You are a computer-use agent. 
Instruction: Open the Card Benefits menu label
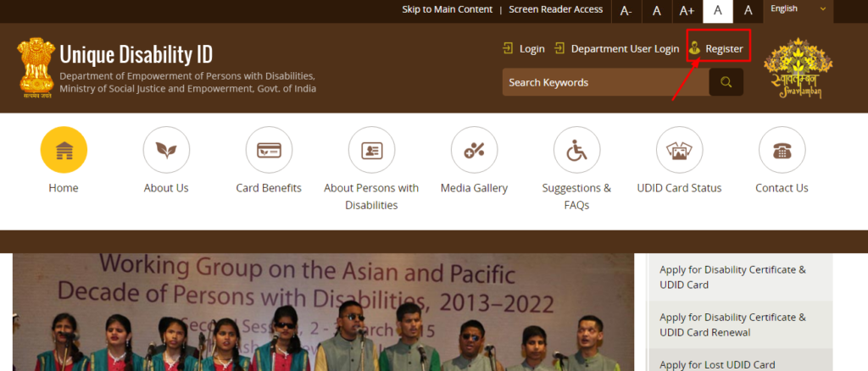[269, 188]
